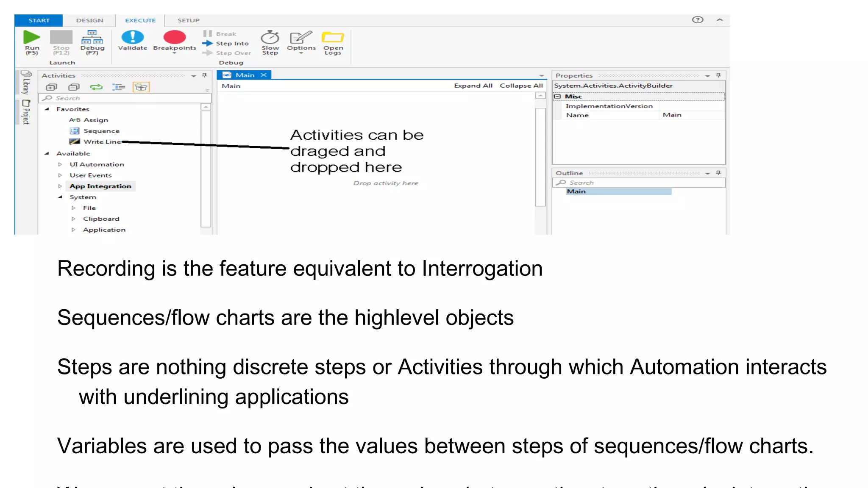Open Logs using the yellow folder icon
Viewport: 868px width, 488px height.
click(x=333, y=42)
